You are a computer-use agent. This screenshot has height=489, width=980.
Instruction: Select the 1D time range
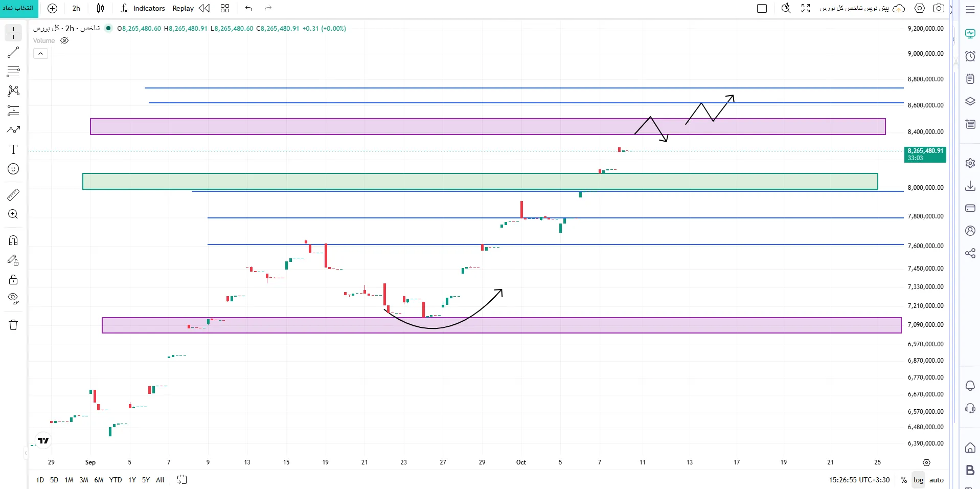(x=40, y=480)
